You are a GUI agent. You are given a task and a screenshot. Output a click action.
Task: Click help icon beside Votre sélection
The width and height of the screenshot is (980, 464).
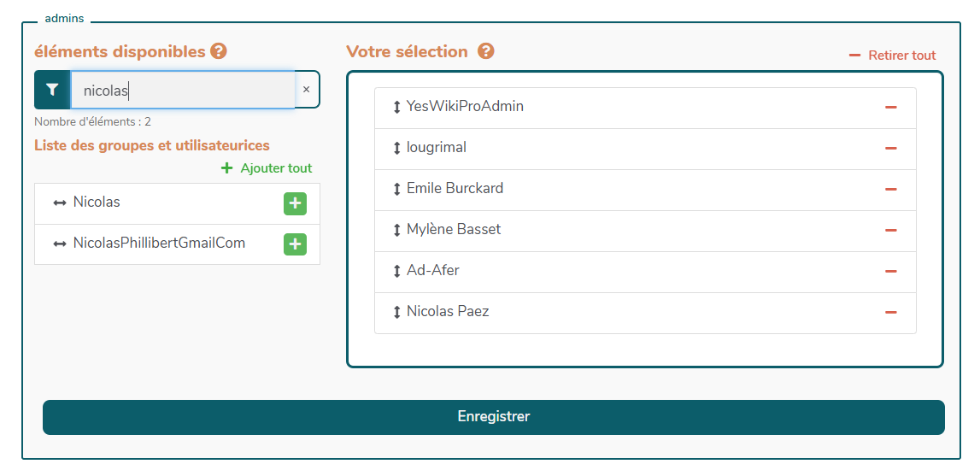[x=486, y=51]
